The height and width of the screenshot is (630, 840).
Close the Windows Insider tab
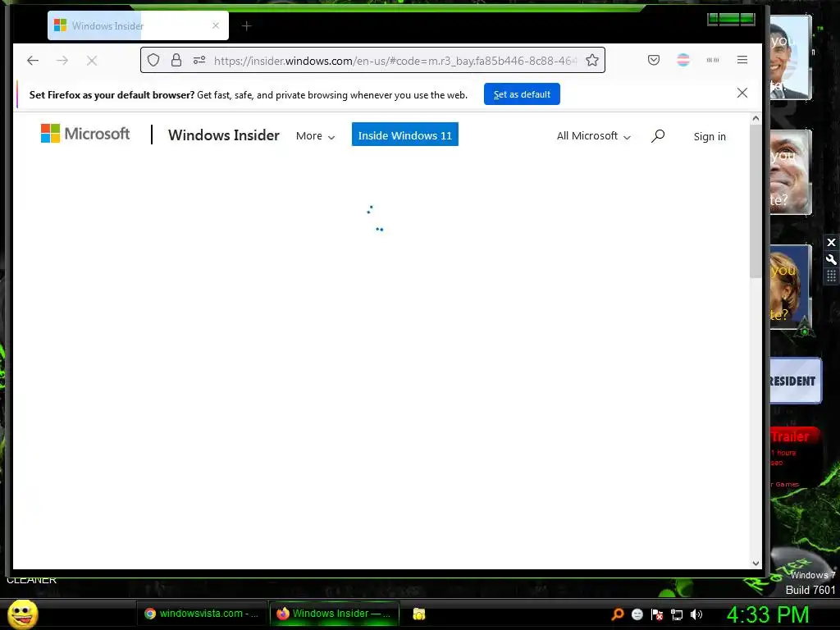pyautogui.click(x=216, y=25)
